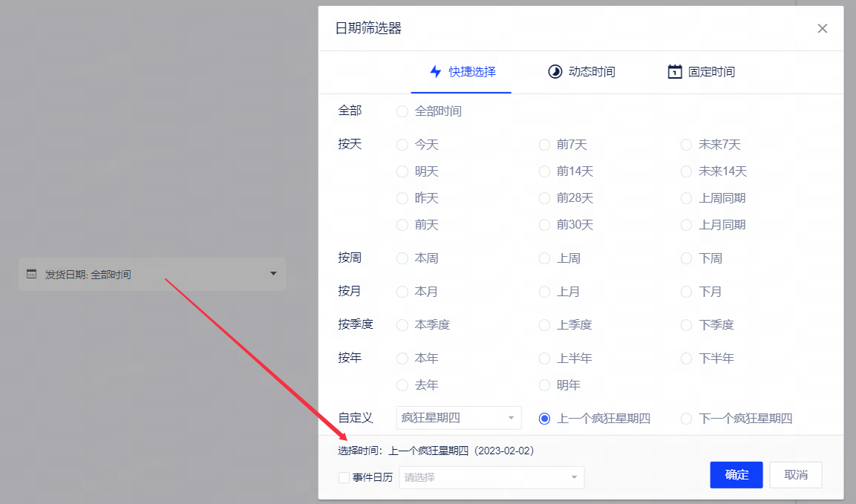The height and width of the screenshot is (504, 856).
Task: Choose the 上半年 radio option
Action: (x=545, y=359)
